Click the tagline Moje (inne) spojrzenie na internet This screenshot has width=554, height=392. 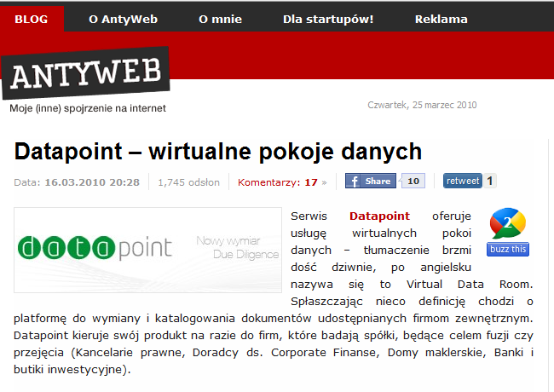88,108
